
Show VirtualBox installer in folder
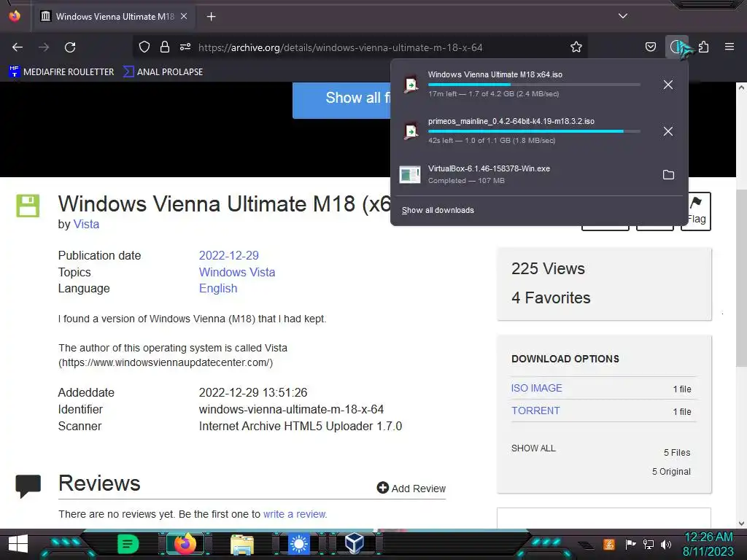click(668, 175)
